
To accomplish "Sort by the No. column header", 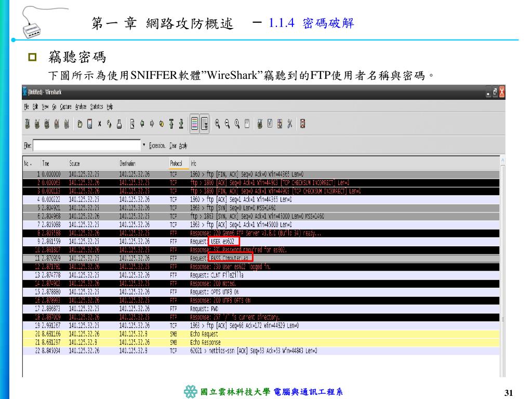I will 32,163.
